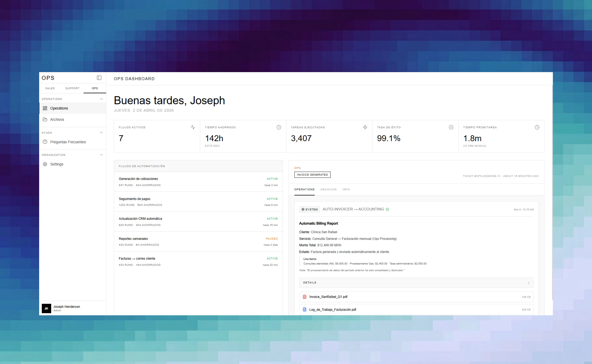Click the Operations grid icon in sidebar
Screen dimensions: 592x364
(45, 108)
